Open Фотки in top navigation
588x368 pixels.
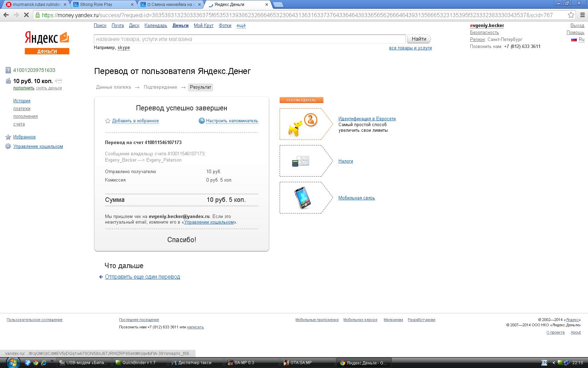point(225,26)
